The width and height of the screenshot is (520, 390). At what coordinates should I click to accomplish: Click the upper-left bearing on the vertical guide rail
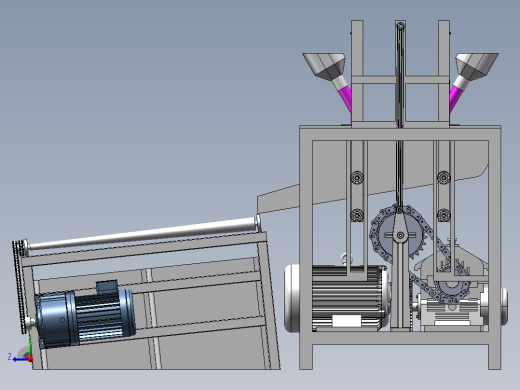(357, 177)
